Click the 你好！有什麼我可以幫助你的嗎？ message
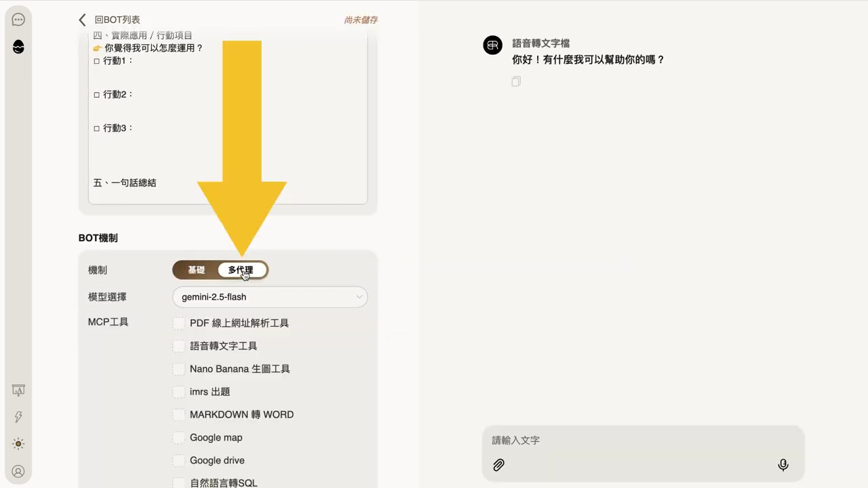 point(588,60)
